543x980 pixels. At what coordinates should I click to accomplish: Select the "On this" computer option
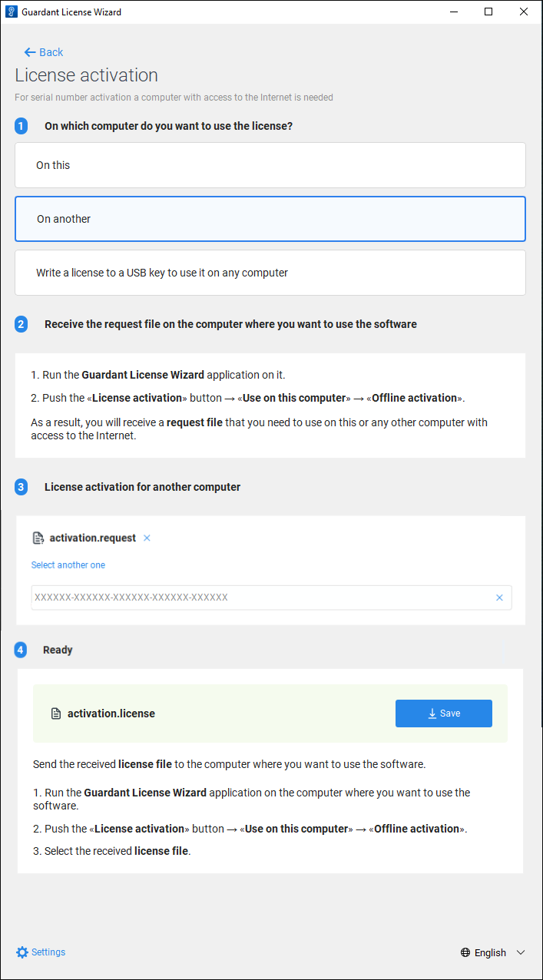pos(270,165)
